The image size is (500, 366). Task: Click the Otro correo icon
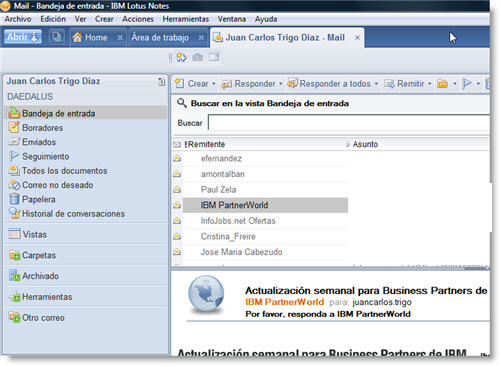click(15, 317)
